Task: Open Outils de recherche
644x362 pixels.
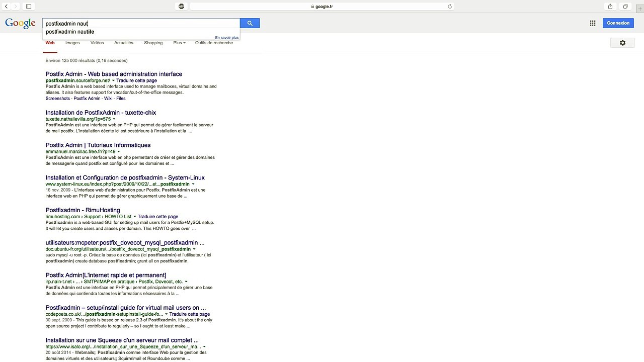Action: tap(214, 43)
